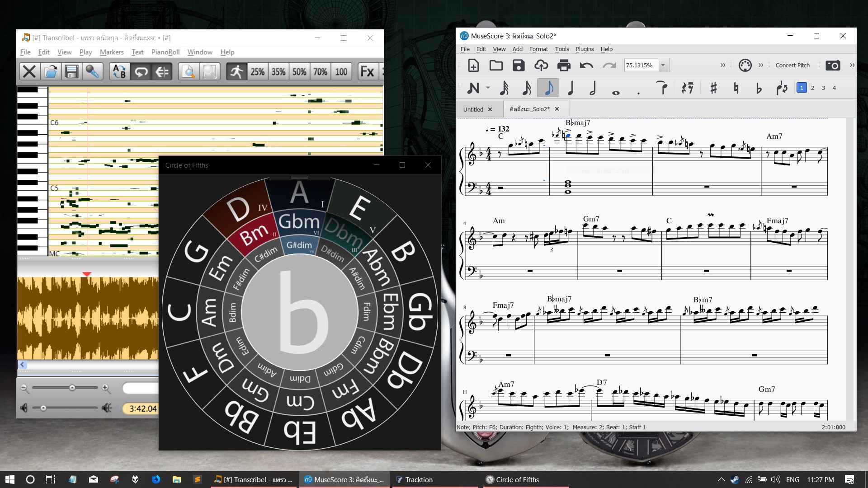Screen dimensions: 868x488
Task: Expand hidden toolbar items next to zoom
Action: tap(722, 65)
